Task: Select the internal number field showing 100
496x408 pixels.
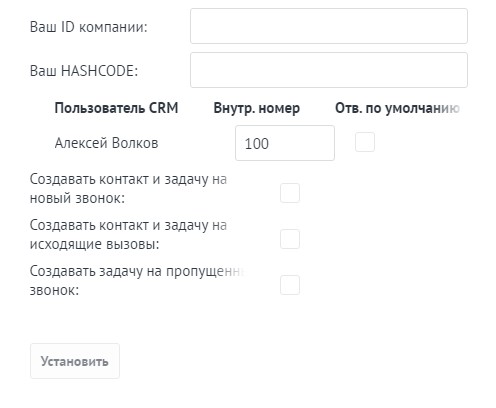Action: [x=285, y=143]
